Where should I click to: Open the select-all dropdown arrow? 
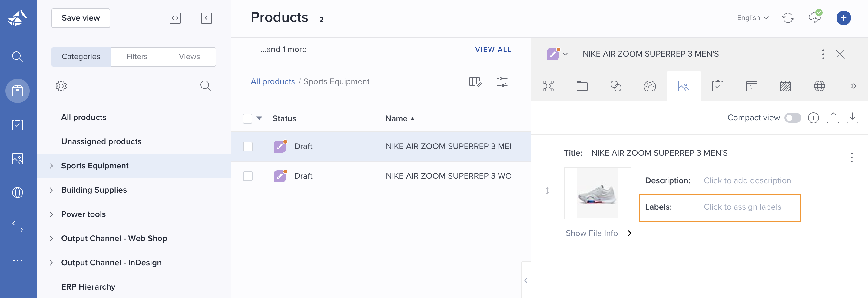coord(259,118)
